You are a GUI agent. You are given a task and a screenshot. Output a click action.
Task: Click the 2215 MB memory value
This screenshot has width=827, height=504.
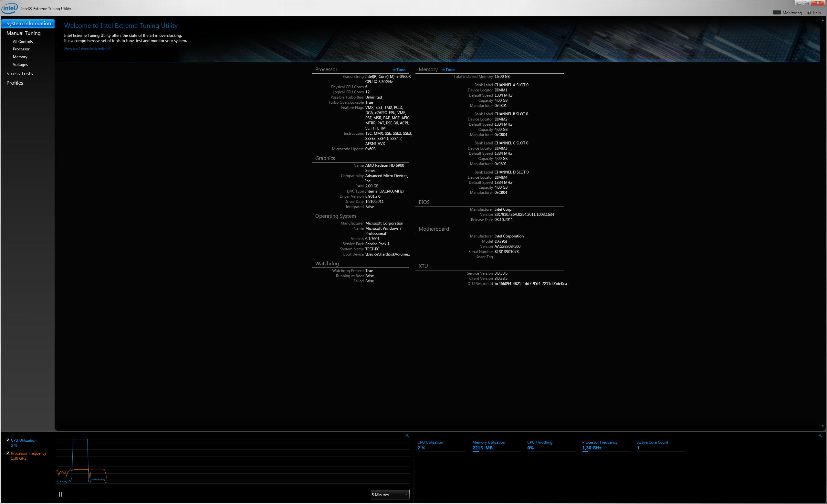coord(482,448)
